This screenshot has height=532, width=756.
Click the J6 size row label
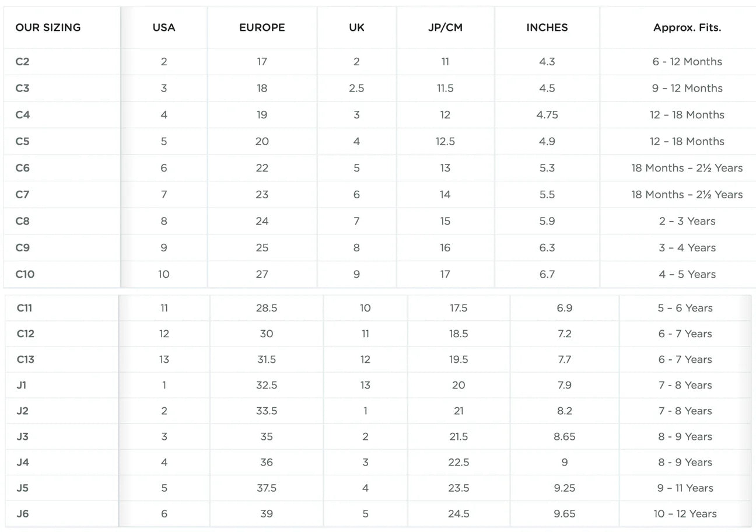pos(22,514)
